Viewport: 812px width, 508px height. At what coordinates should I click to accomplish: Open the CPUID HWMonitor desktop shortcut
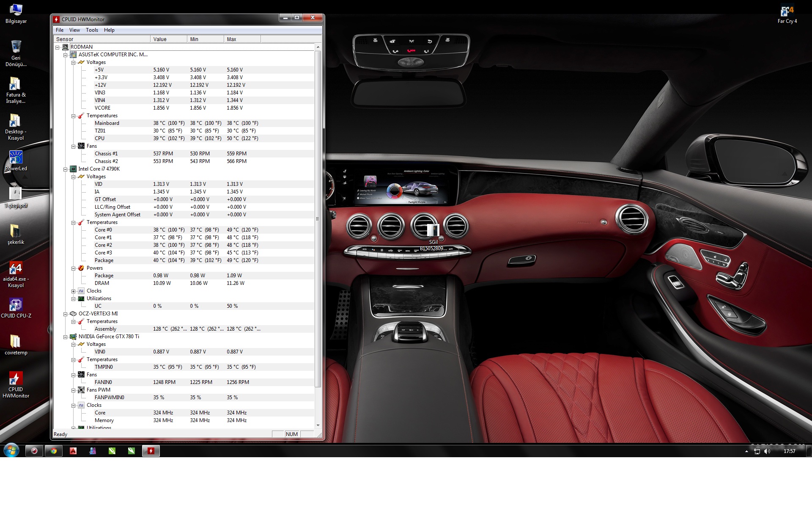click(x=16, y=379)
